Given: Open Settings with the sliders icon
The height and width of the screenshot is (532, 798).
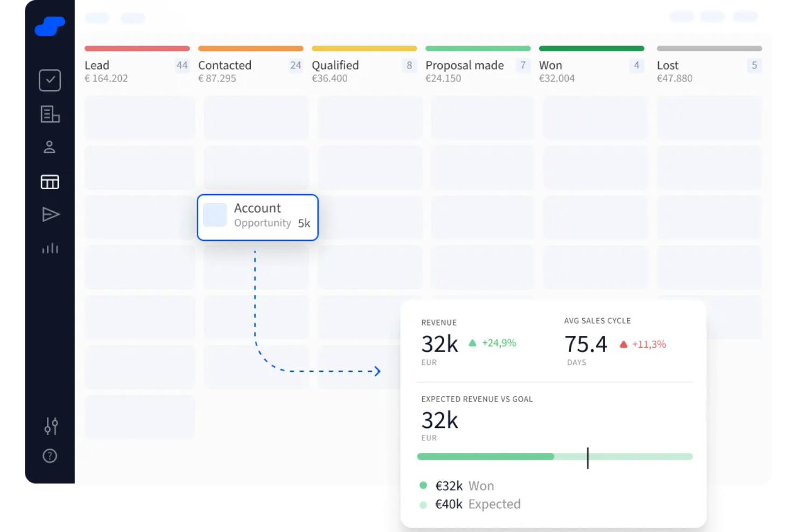Looking at the screenshot, I should [50, 426].
